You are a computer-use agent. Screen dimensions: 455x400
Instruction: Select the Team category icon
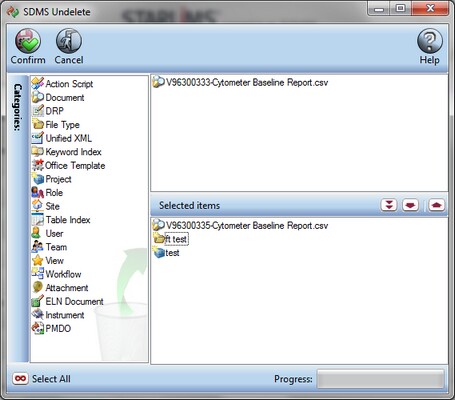click(38, 247)
